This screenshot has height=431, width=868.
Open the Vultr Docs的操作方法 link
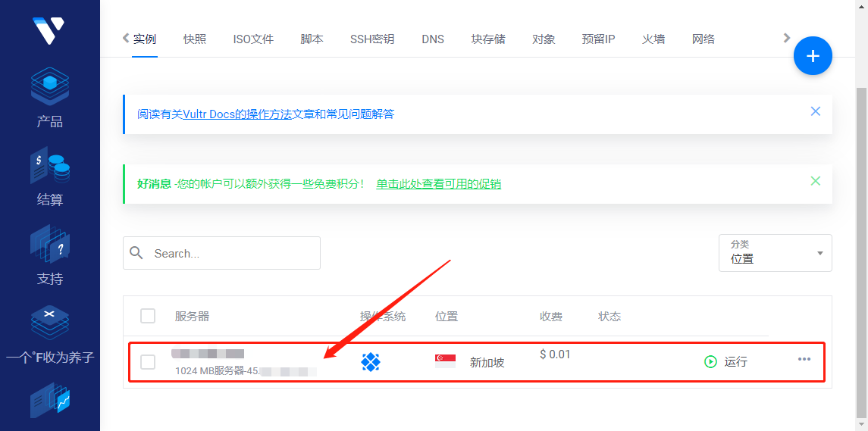[237, 114]
